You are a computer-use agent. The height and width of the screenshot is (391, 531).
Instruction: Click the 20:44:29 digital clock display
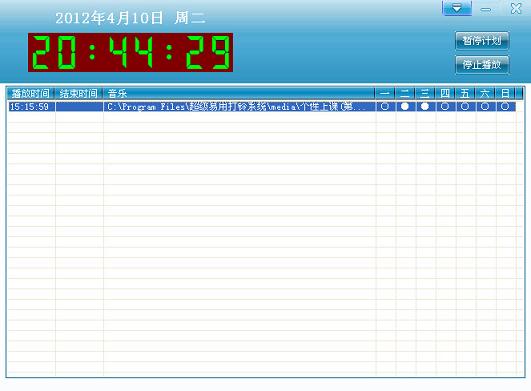[x=130, y=52]
